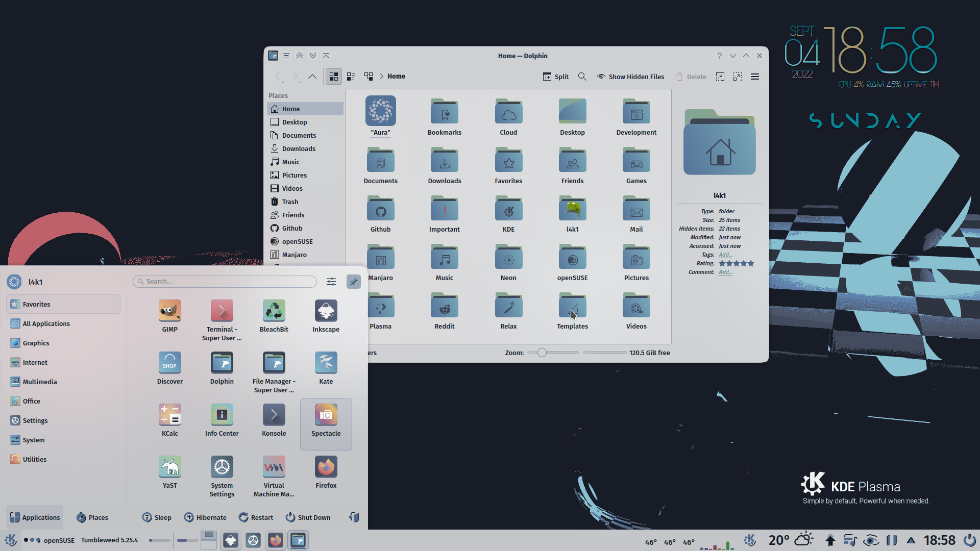This screenshot has width=980, height=551.
Task: Open Info Center app
Action: pyautogui.click(x=222, y=420)
